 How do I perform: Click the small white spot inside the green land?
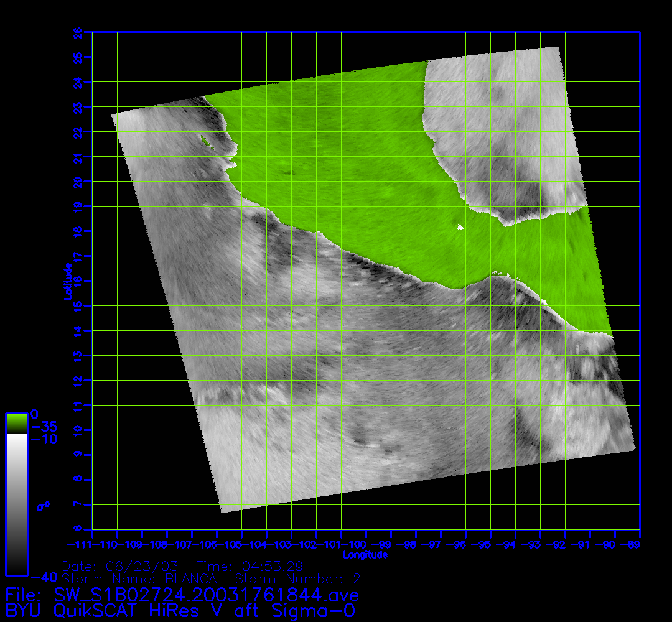[460, 227]
